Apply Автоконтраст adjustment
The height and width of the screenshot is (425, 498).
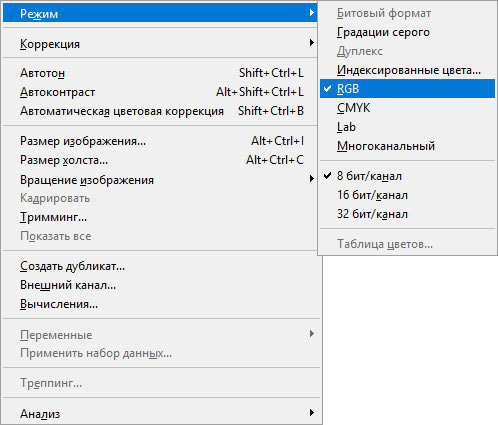[x=160, y=92]
